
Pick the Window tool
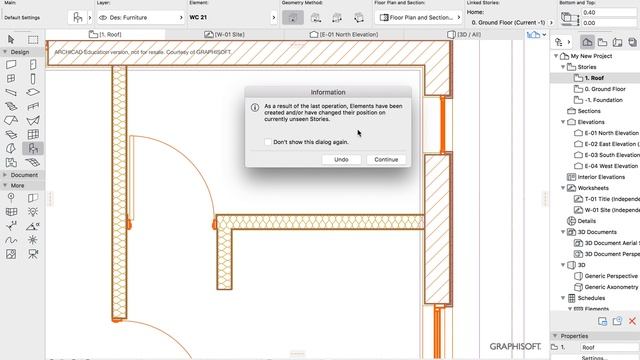click(x=11, y=78)
